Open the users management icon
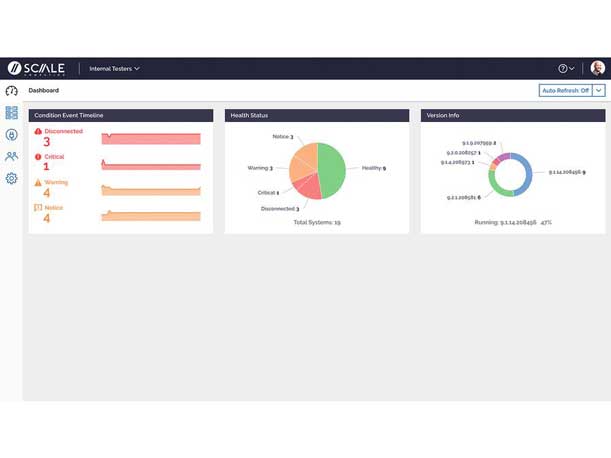Screen dimensions: 611x458 12,157
